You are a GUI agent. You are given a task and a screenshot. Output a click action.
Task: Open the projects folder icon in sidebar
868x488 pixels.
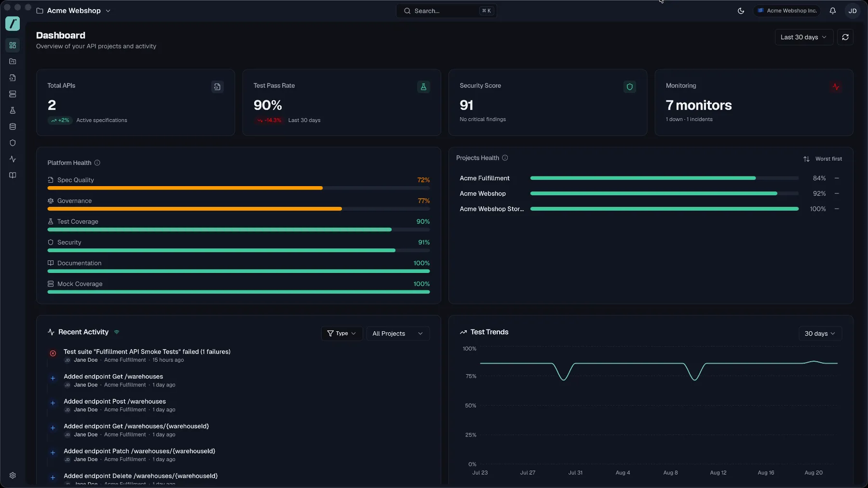point(13,61)
